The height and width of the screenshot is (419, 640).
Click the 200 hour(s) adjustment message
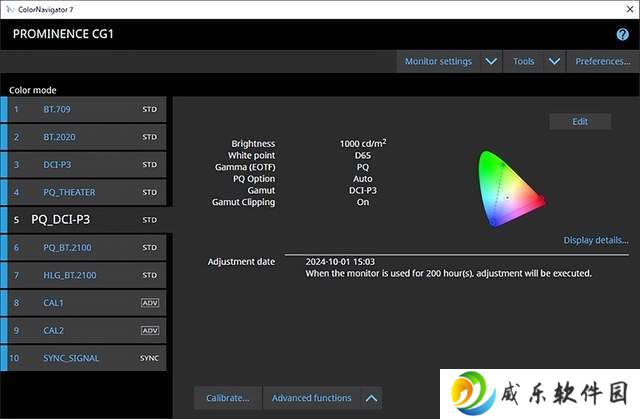point(449,273)
